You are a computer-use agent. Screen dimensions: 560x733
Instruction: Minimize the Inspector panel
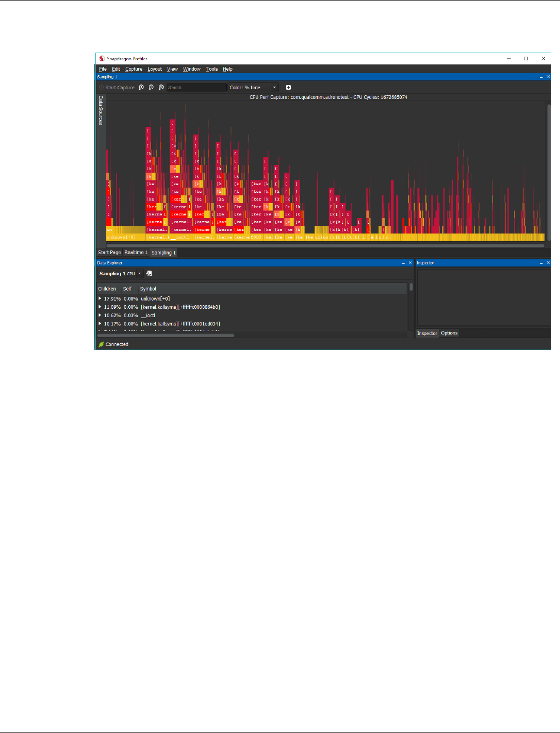pos(541,263)
